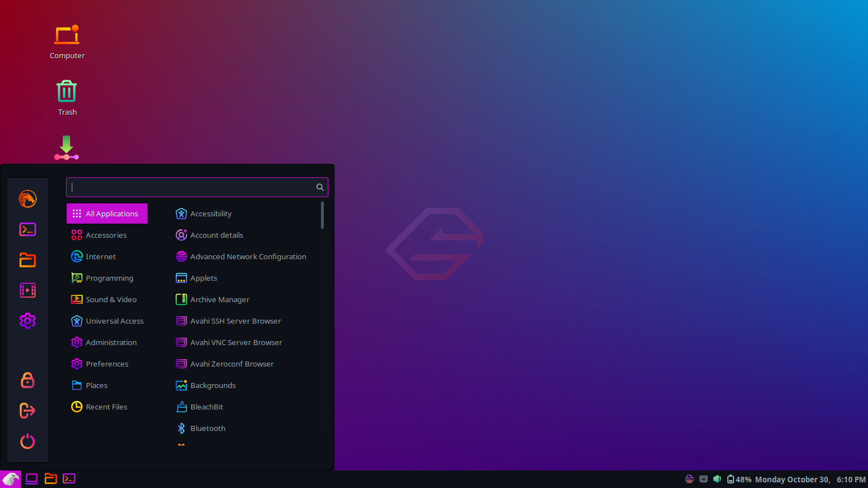Image resolution: width=868 pixels, height=488 pixels.
Task: Open the web browser favorite in the menu sidebar
Action: tap(28, 199)
